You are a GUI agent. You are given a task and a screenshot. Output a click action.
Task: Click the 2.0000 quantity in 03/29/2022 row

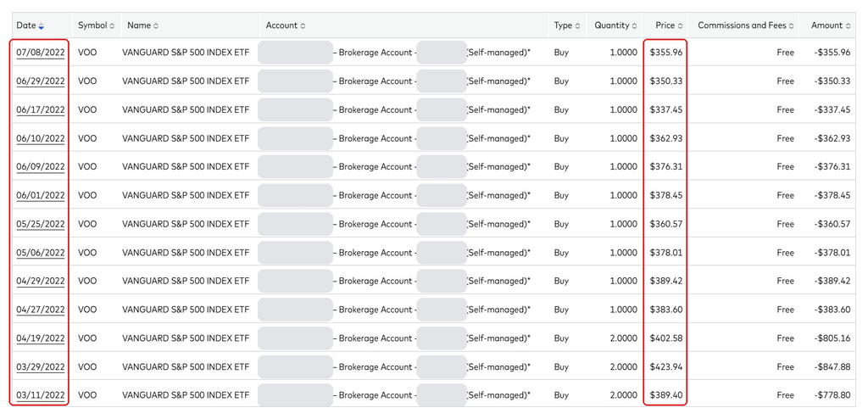click(623, 367)
